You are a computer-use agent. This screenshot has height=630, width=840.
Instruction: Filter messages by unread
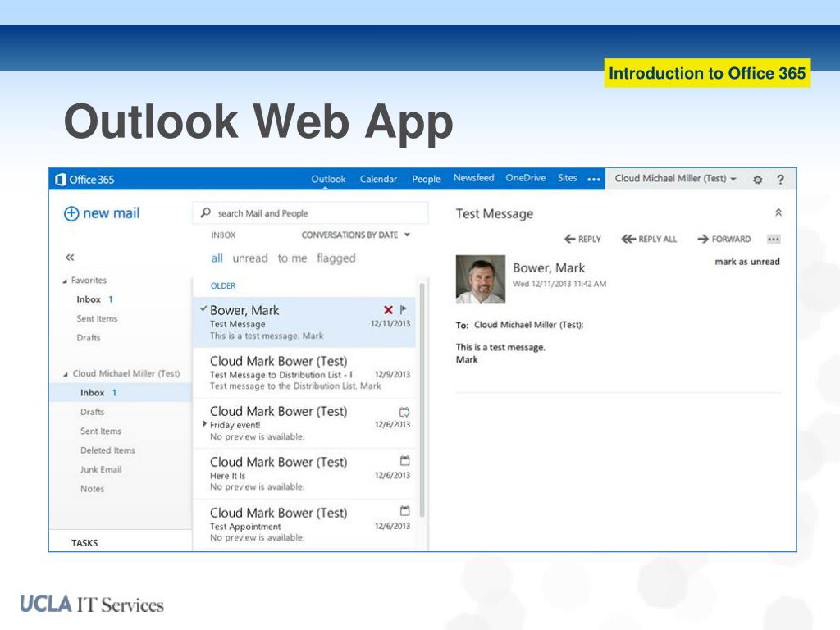[250, 258]
